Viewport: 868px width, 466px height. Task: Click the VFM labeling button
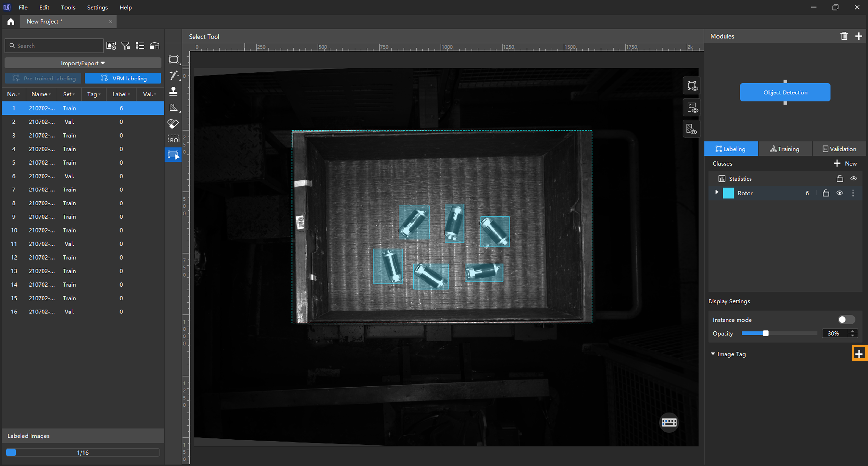coord(123,78)
